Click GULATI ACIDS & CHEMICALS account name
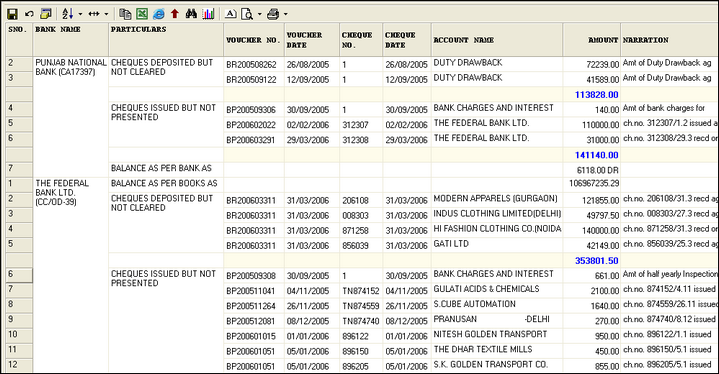The height and width of the screenshot is (374, 719). 487,289
